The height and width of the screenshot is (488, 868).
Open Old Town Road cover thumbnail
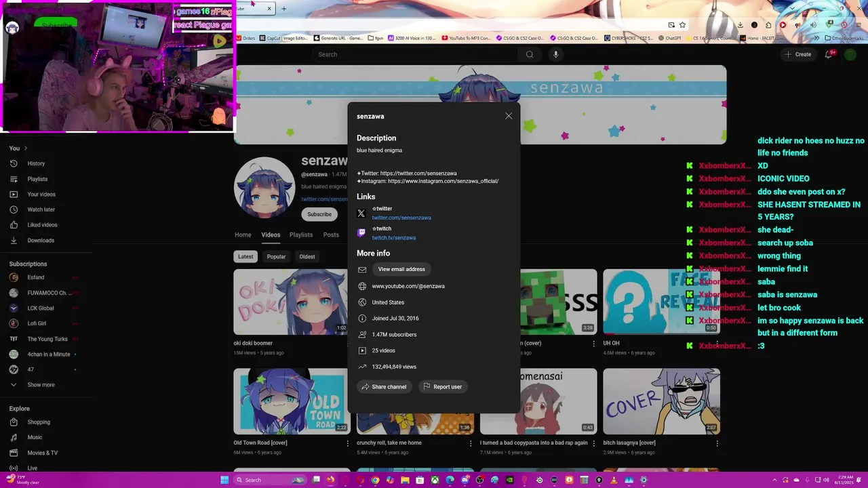pyautogui.click(x=290, y=401)
